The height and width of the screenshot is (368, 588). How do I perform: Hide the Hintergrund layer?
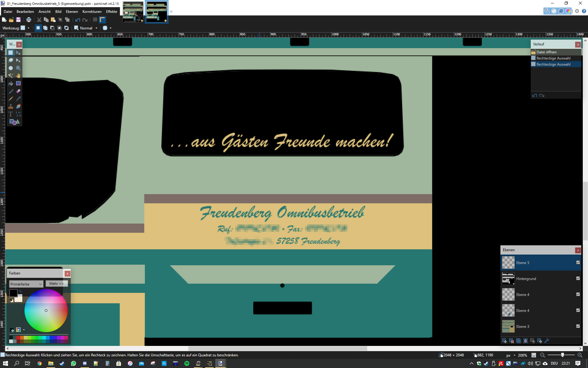(578, 278)
